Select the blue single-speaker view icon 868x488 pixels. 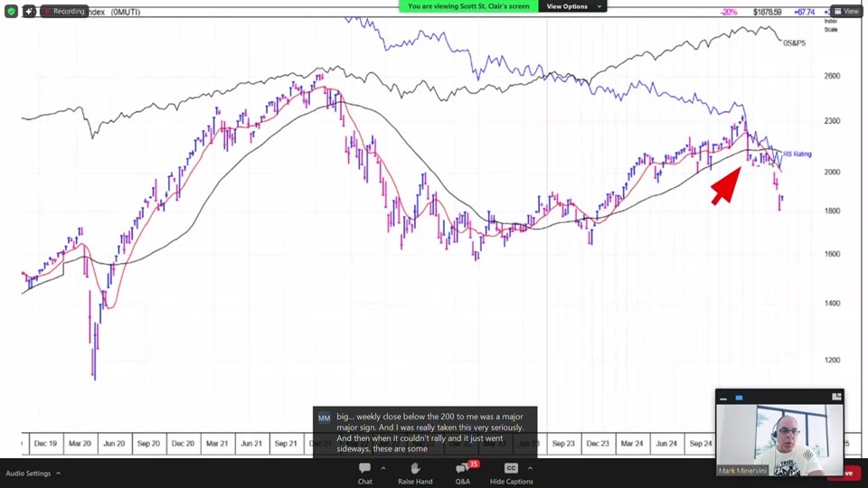point(739,398)
